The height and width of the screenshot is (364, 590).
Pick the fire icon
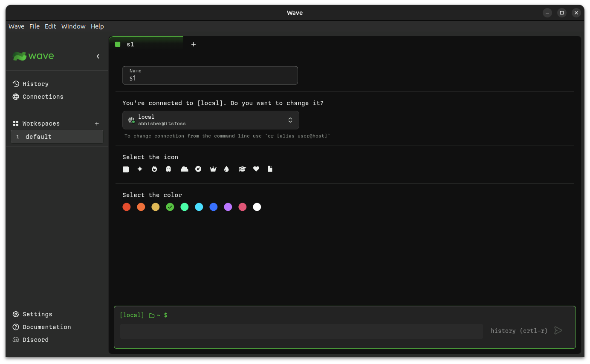(154, 169)
